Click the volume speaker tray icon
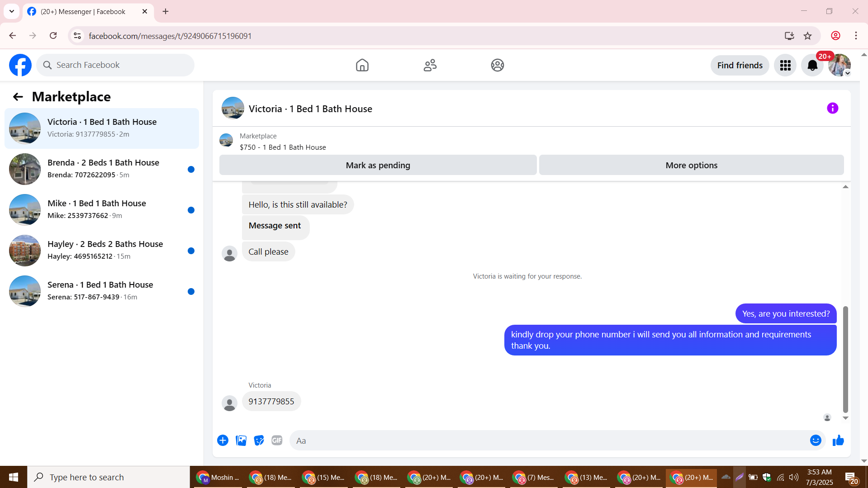Image resolution: width=868 pixels, height=488 pixels. point(793,477)
